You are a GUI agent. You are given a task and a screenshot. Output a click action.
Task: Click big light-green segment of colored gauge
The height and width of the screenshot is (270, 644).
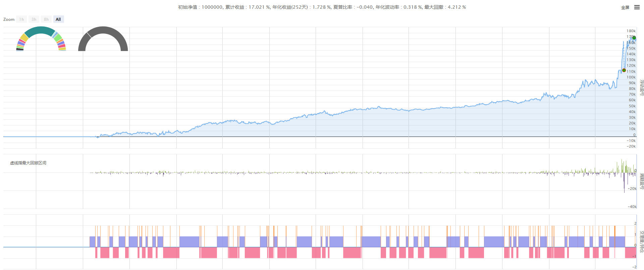(x=58, y=38)
